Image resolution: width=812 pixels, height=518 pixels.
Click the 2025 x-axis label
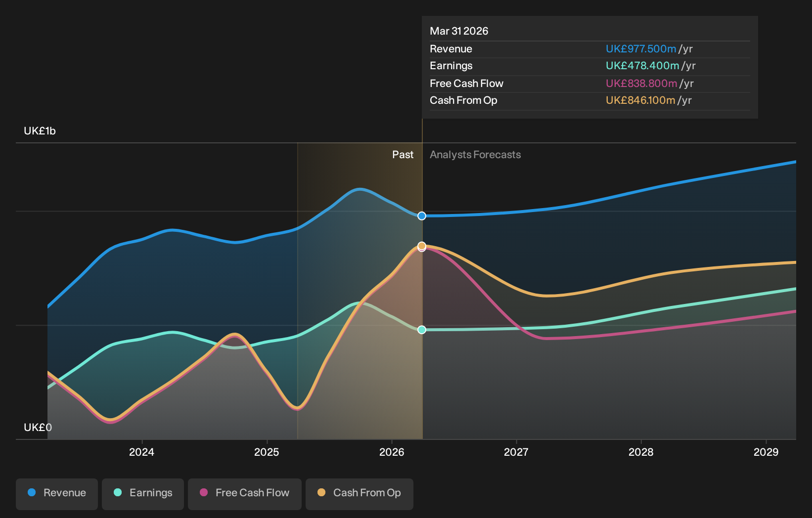point(267,452)
